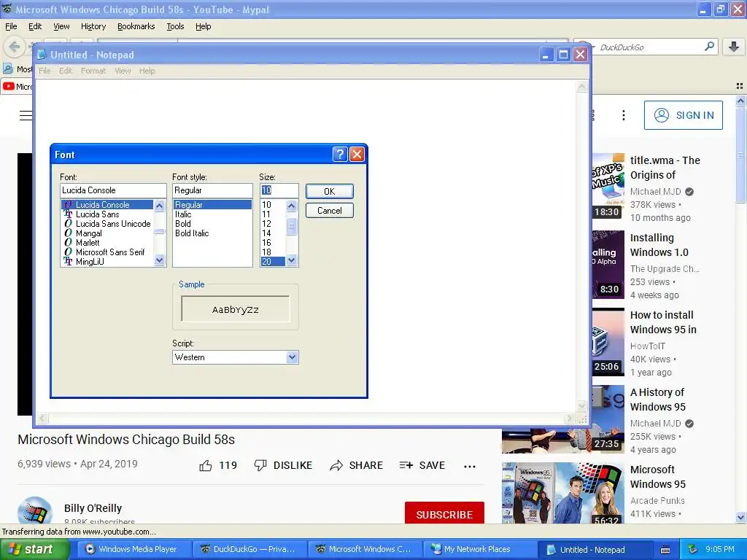Click the Size input field
The image size is (747, 560).
coord(279,190)
